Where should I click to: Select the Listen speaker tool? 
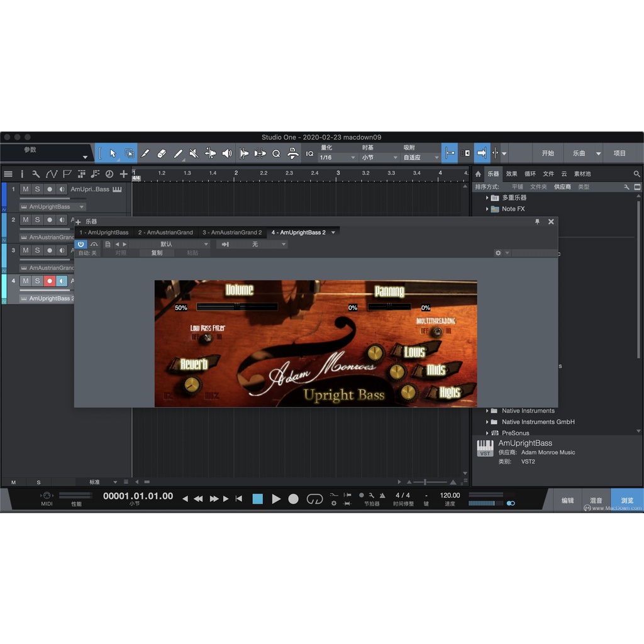click(226, 153)
